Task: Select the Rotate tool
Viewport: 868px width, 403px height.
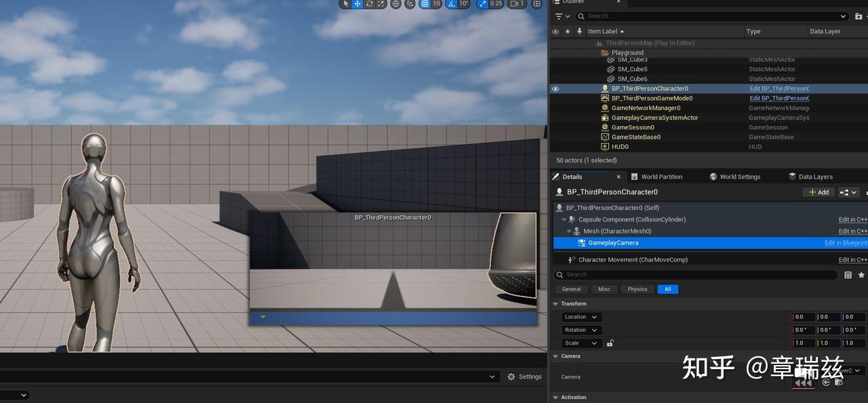Action: click(370, 5)
